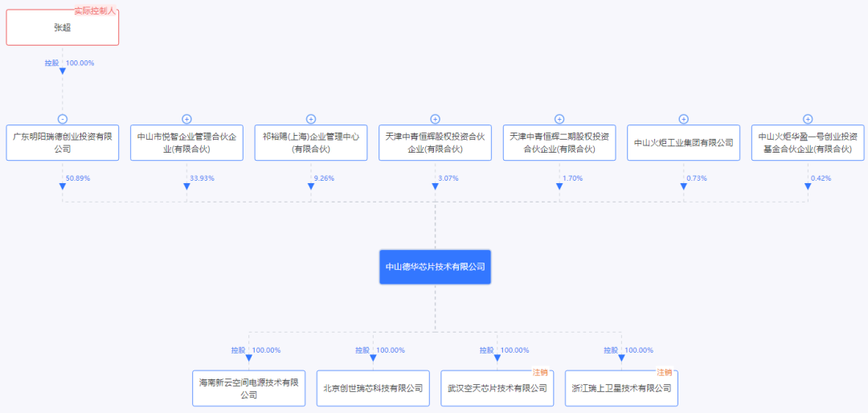This screenshot has height=413, width=868.
Task: Open 天津中青恒辉股权投资合伙企业 company box
Action: click(x=435, y=143)
